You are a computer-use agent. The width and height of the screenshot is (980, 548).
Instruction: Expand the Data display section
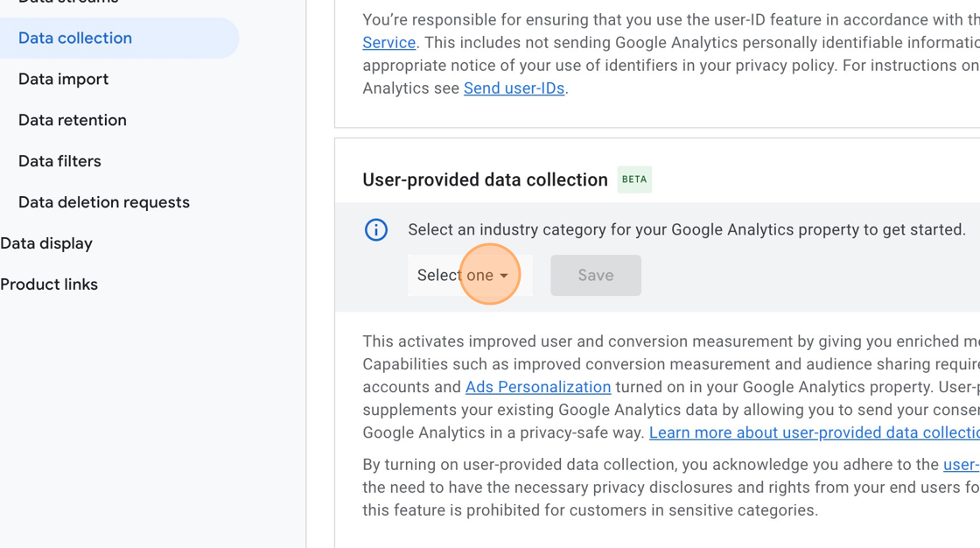point(46,243)
